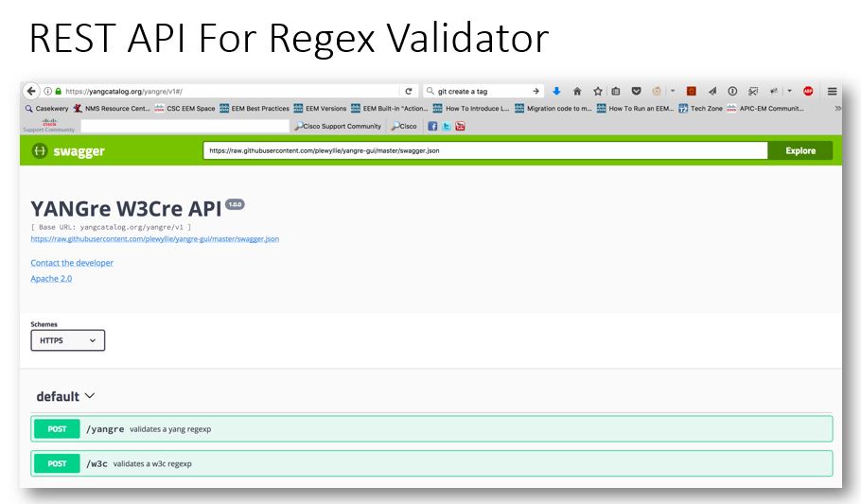Open the How To Introduce L... bookmark

pos(471,109)
